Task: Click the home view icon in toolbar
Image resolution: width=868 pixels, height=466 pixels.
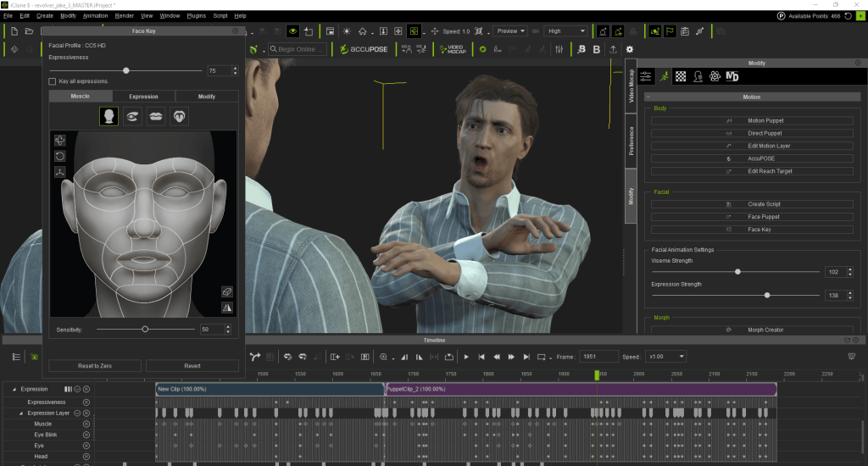Action: coord(363,31)
